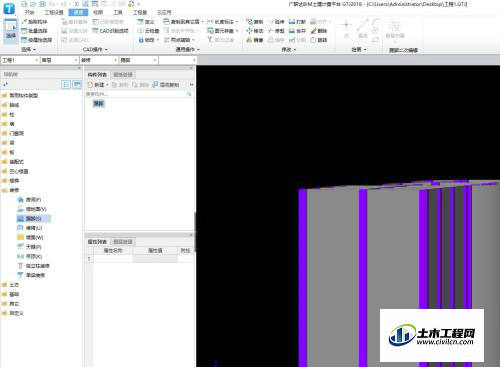
Task: Click the 锁定 lock tool
Action: point(148,40)
